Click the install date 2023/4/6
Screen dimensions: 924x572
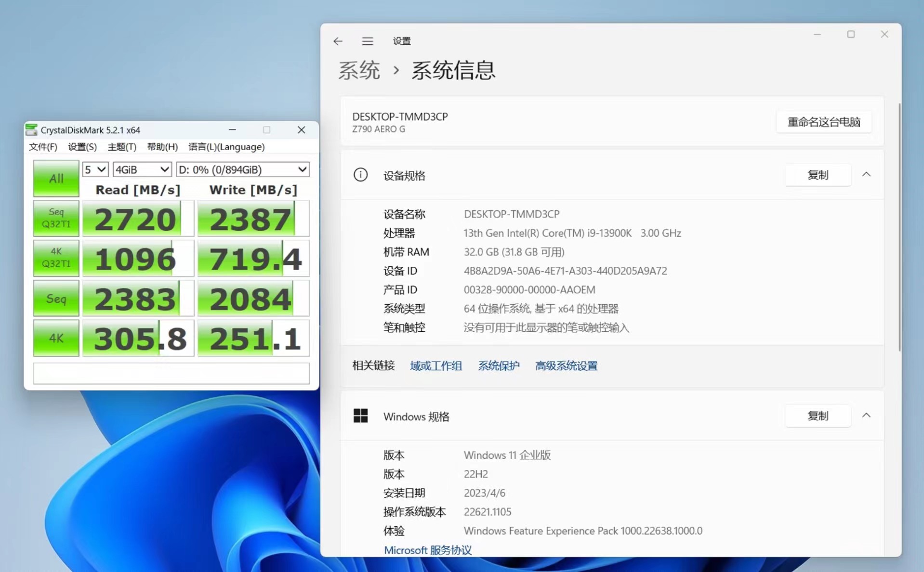click(x=485, y=493)
